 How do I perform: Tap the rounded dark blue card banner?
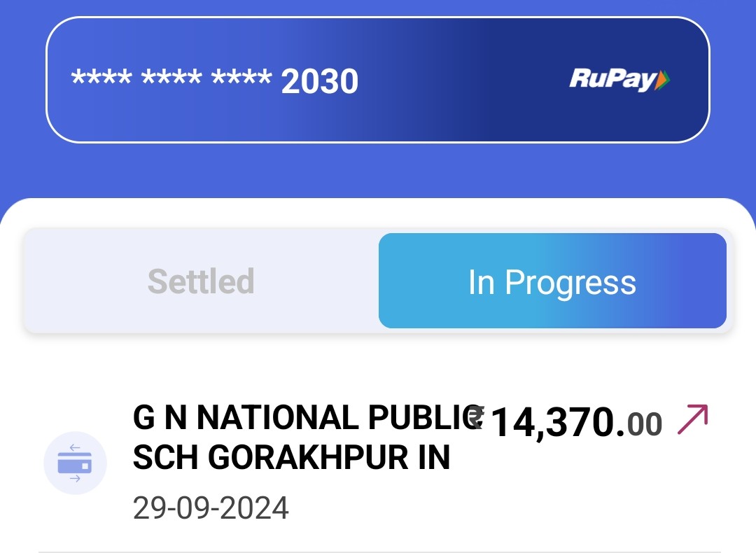(x=377, y=80)
